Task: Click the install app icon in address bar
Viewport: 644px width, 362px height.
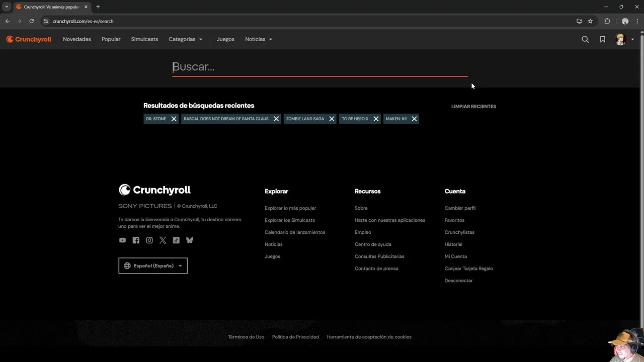Action: pos(579,21)
